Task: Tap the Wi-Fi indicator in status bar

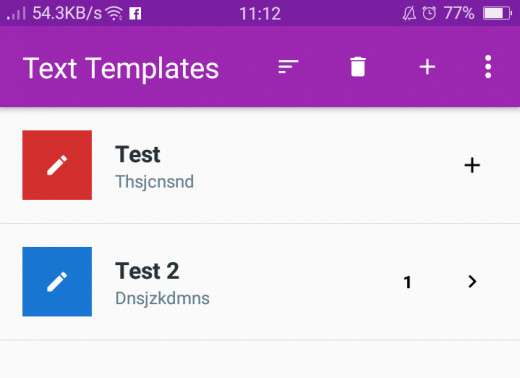Action: click(114, 14)
